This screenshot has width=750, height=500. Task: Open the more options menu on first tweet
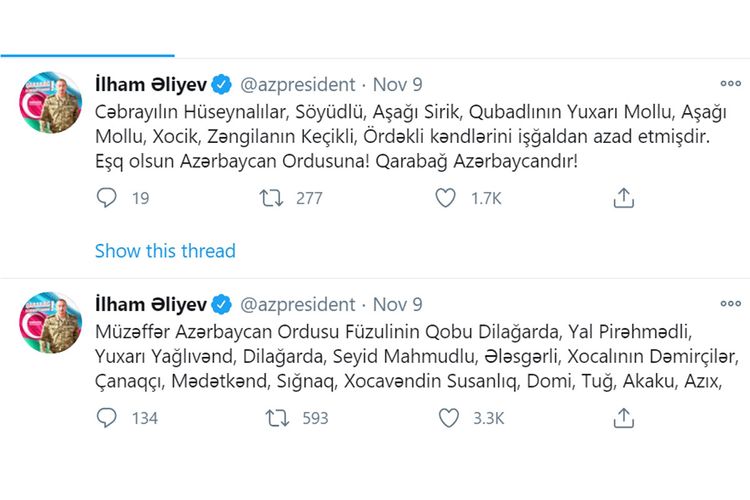click(731, 84)
